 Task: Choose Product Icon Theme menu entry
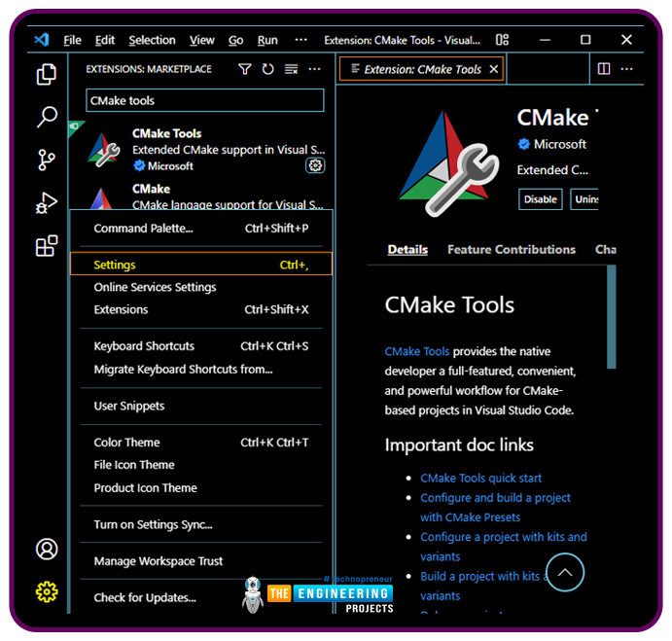201,488
